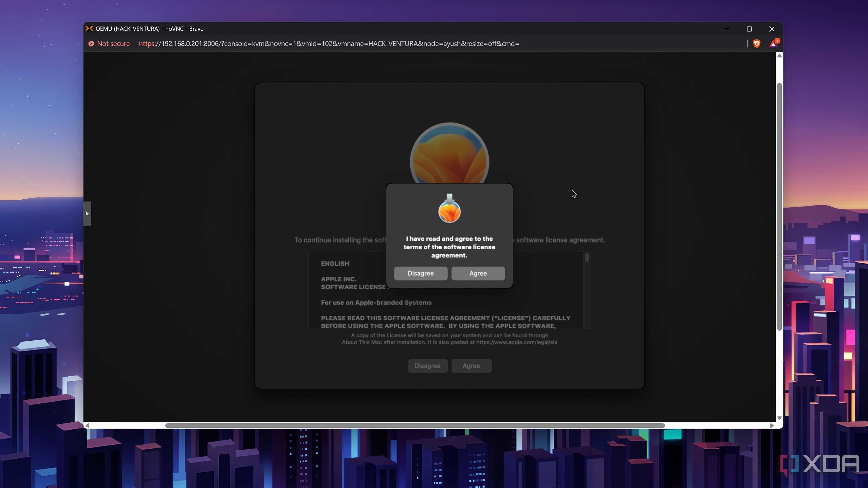The image size is (868, 488).
Task: Click the horizontal scrollbar left arrow
Action: click(x=87, y=425)
